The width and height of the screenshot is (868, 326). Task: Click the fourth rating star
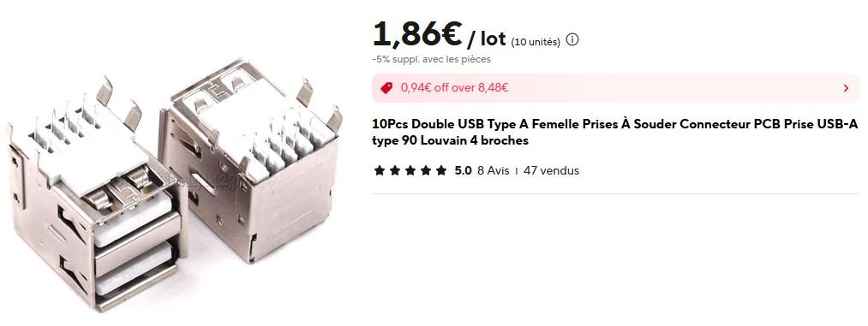pos(426,171)
